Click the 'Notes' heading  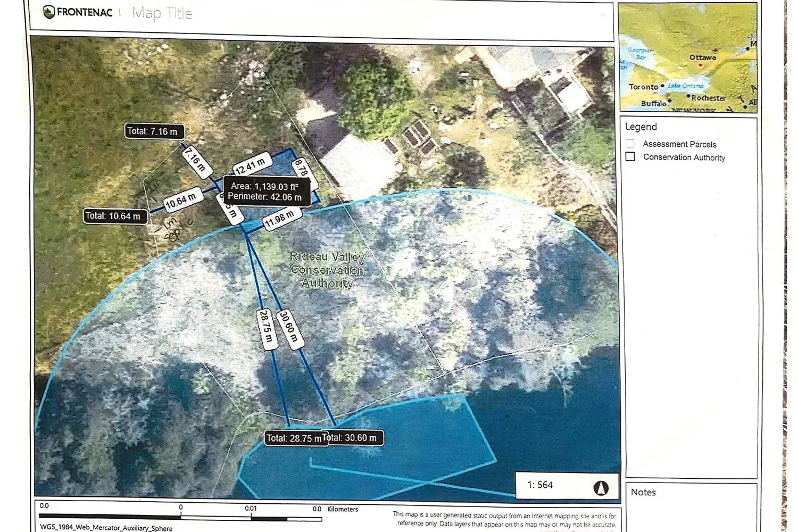click(x=643, y=492)
